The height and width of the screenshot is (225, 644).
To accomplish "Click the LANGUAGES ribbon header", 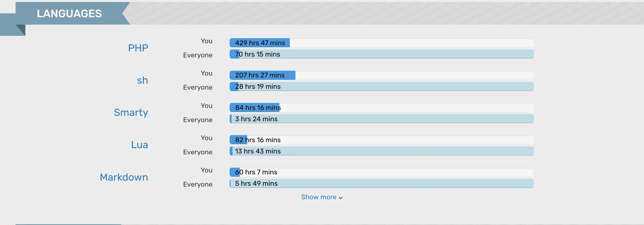I will coord(69,14).
